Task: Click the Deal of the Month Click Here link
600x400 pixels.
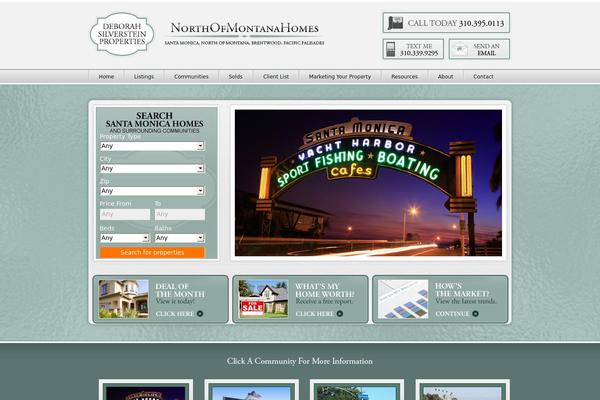Action: 175,314
